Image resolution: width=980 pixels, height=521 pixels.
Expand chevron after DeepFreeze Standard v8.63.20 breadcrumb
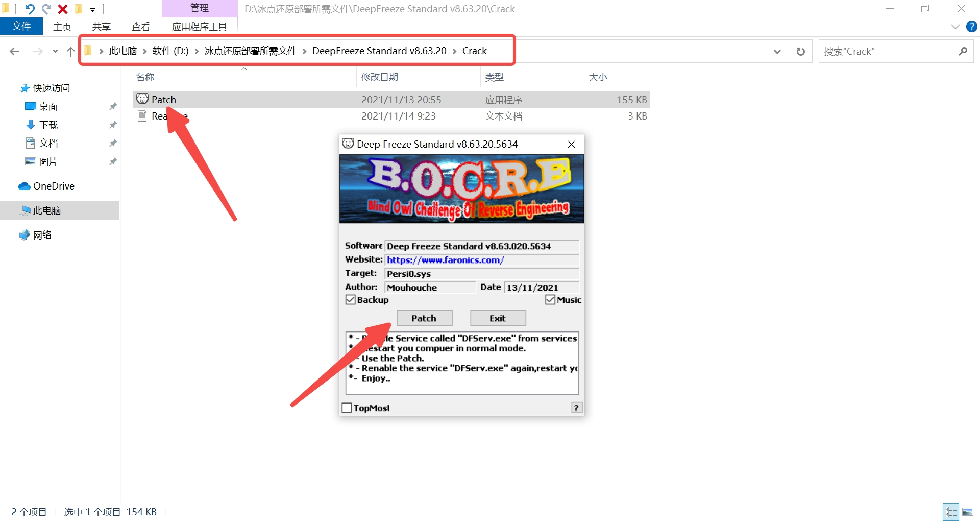coord(454,51)
